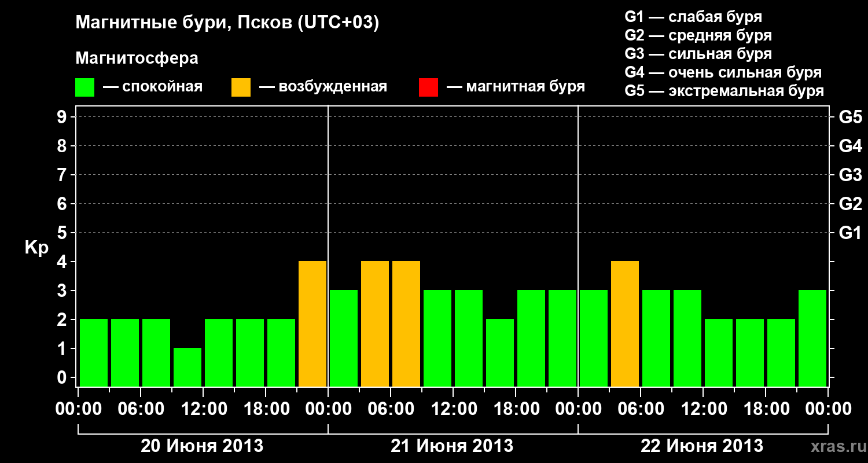The height and width of the screenshot is (463, 868).
Task: Click the 'G4' label on the right axis
Action: 851,146
